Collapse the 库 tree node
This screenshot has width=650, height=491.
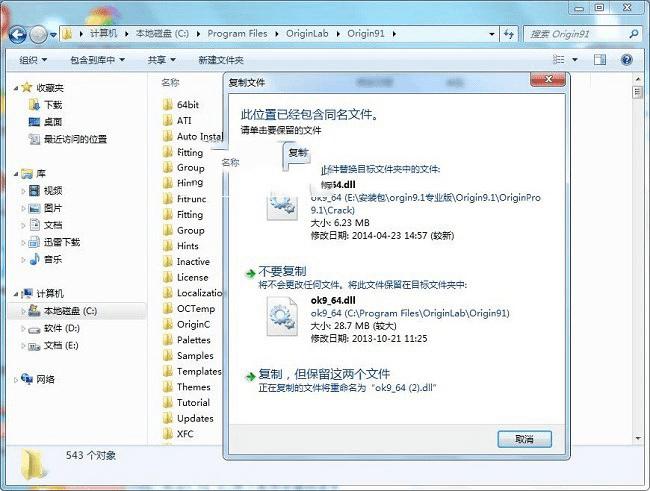tap(16, 174)
